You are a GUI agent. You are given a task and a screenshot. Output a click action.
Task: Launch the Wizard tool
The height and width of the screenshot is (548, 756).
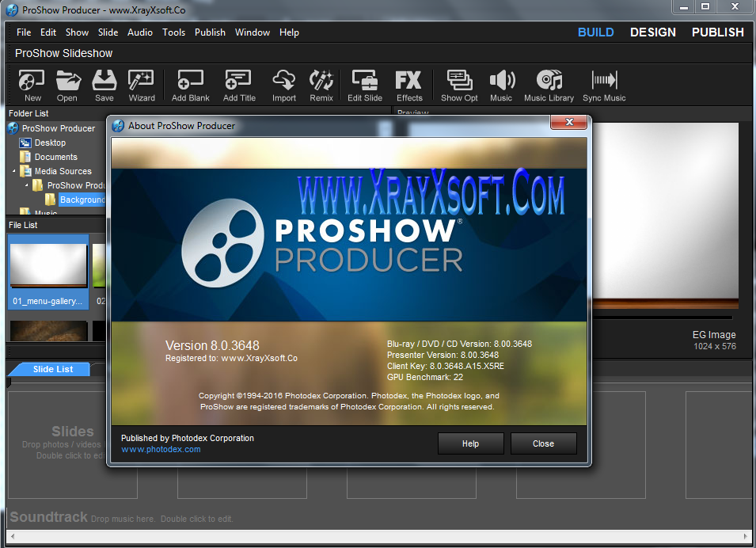(x=141, y=86)
